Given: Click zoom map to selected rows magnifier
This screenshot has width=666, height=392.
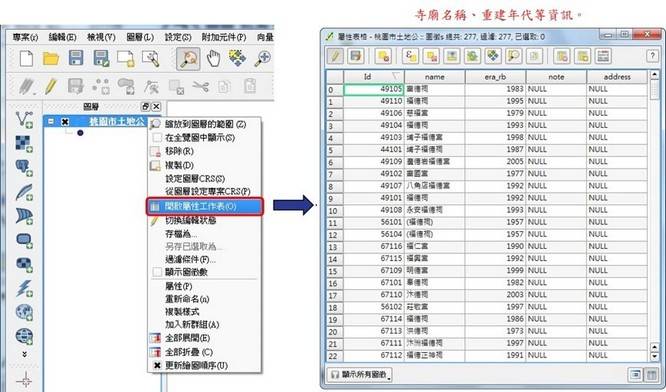Looking at the screenshot, I should [514, 56].
